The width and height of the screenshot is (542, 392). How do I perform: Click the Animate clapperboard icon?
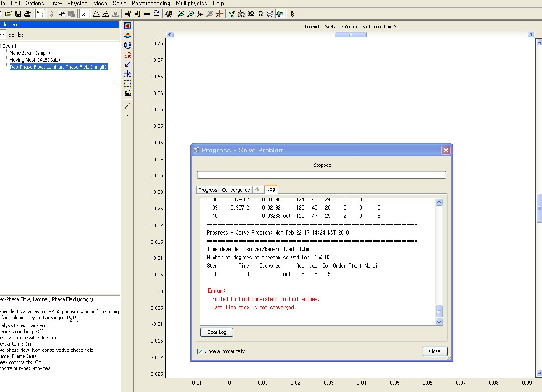[128, 93]
